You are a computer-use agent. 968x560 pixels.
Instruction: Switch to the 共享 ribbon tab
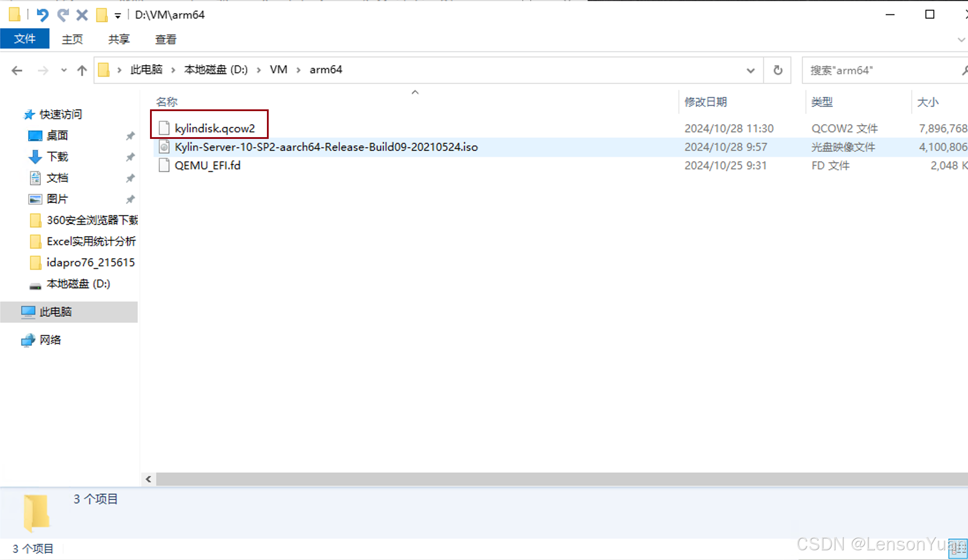pyautogui.click(x=119, y=39)
